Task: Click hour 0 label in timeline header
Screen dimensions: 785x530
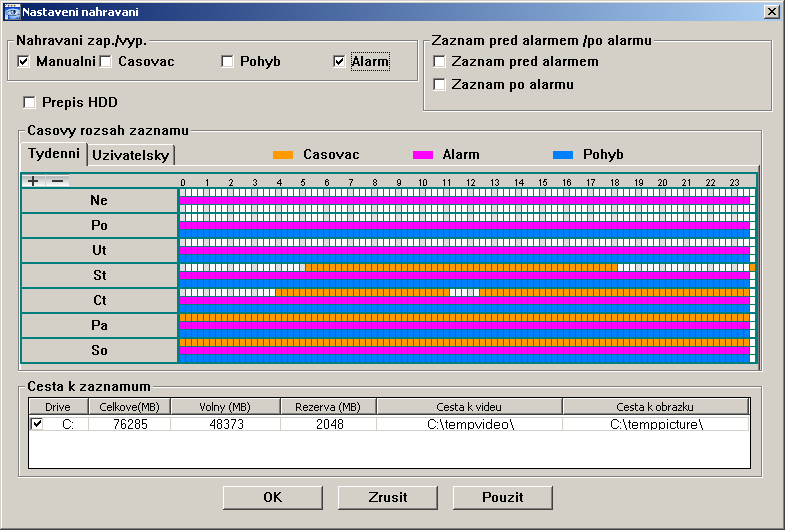Action: (x=183, y=183)
